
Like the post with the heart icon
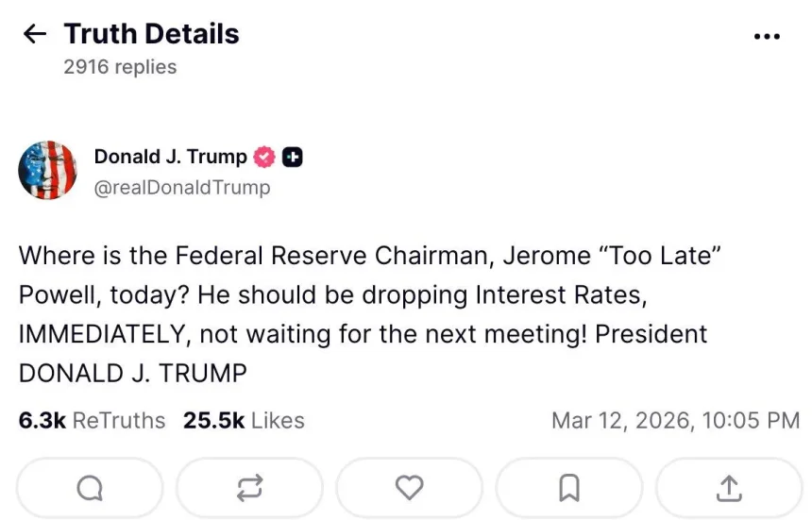click(409, 487)
